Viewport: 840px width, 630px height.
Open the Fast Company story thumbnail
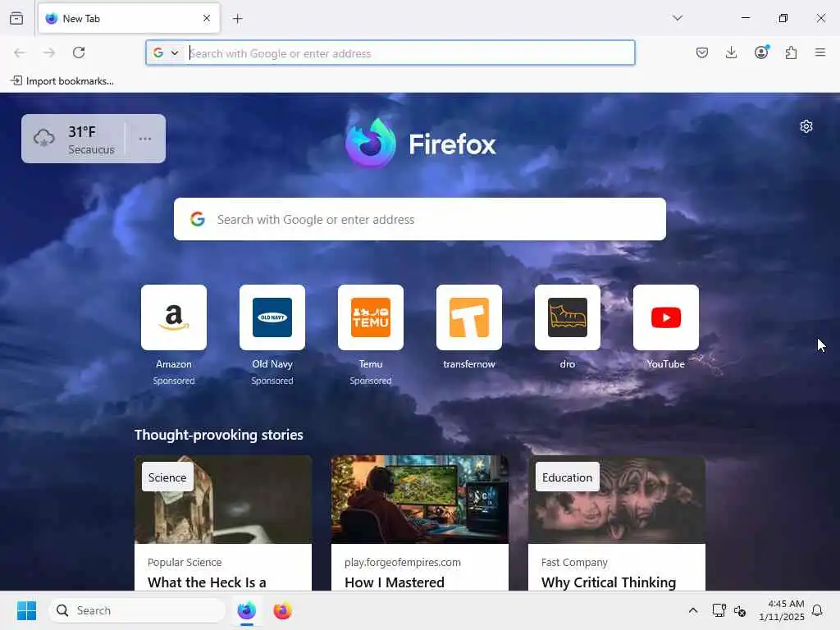point(617,500)
